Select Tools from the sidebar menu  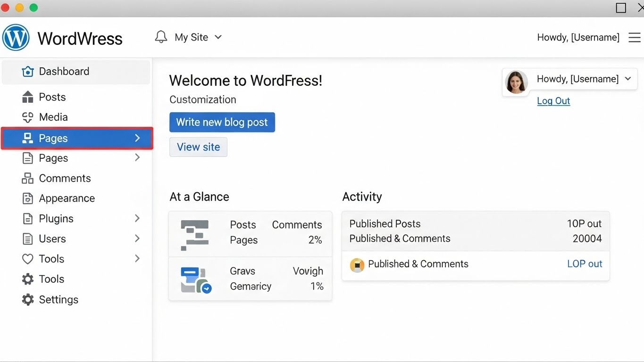point(51,258)
